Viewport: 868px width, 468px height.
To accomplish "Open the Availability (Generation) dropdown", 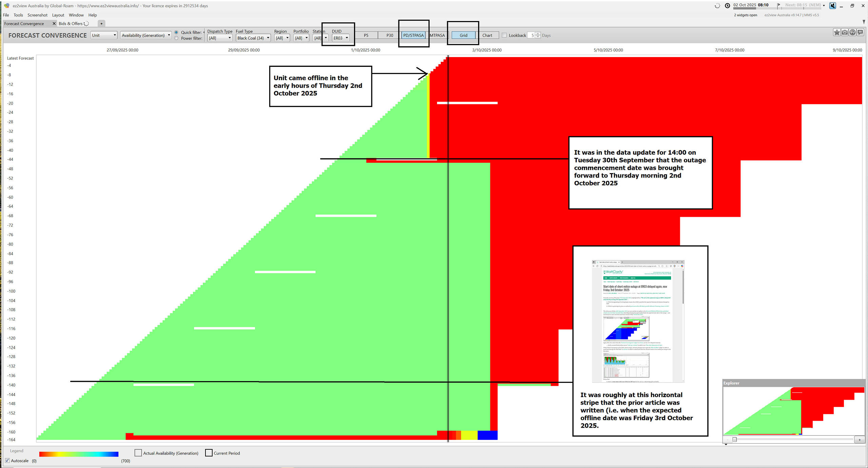I will pyautogui.click(x=146, y=35).
